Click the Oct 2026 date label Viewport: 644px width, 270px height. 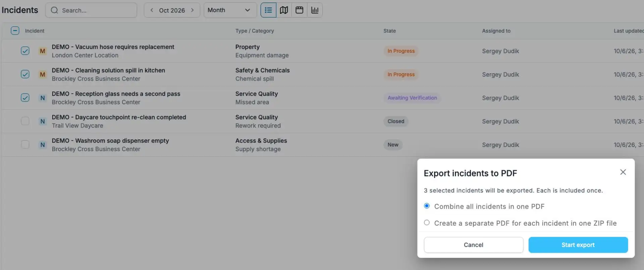[x=172, y=10]
